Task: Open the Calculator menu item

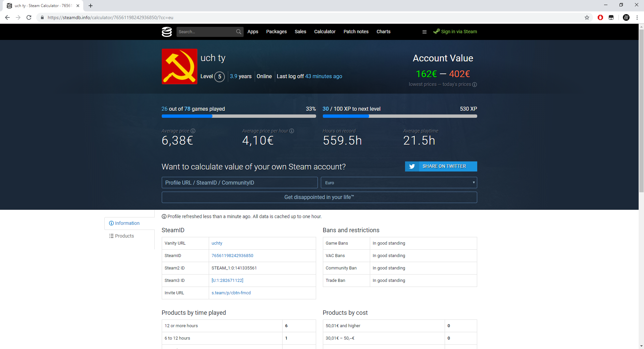Action: click(x=325, y=32)
